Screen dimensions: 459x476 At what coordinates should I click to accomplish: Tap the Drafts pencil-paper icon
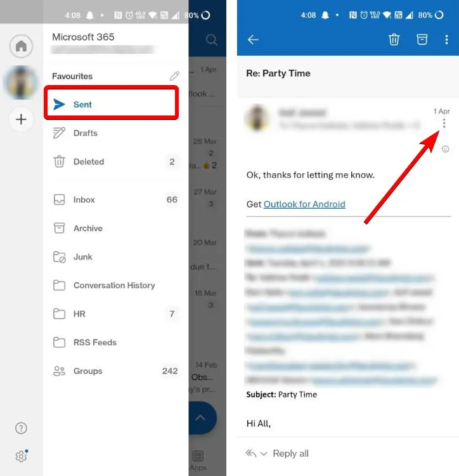click(x=59, y=133)
